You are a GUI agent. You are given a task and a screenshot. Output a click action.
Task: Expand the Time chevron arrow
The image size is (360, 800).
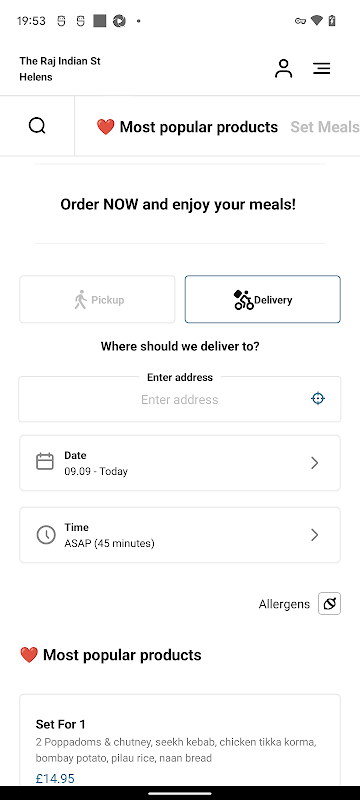(315, 535)
